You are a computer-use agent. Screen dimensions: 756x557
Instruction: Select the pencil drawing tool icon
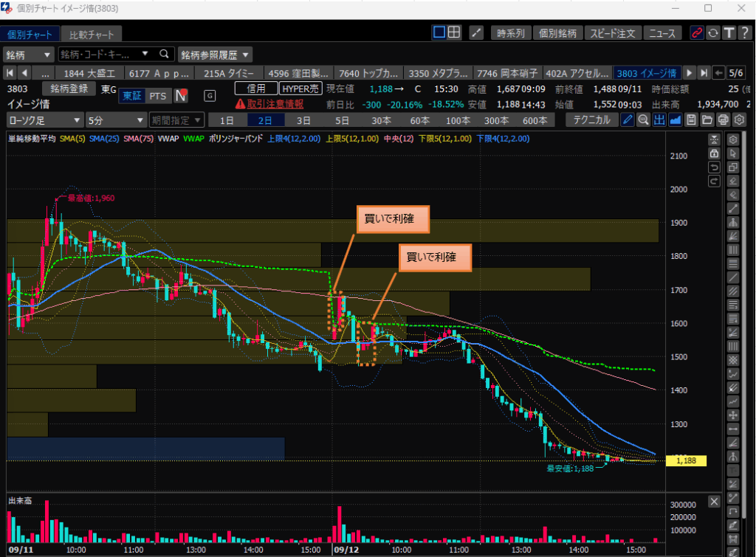[627, 120]
